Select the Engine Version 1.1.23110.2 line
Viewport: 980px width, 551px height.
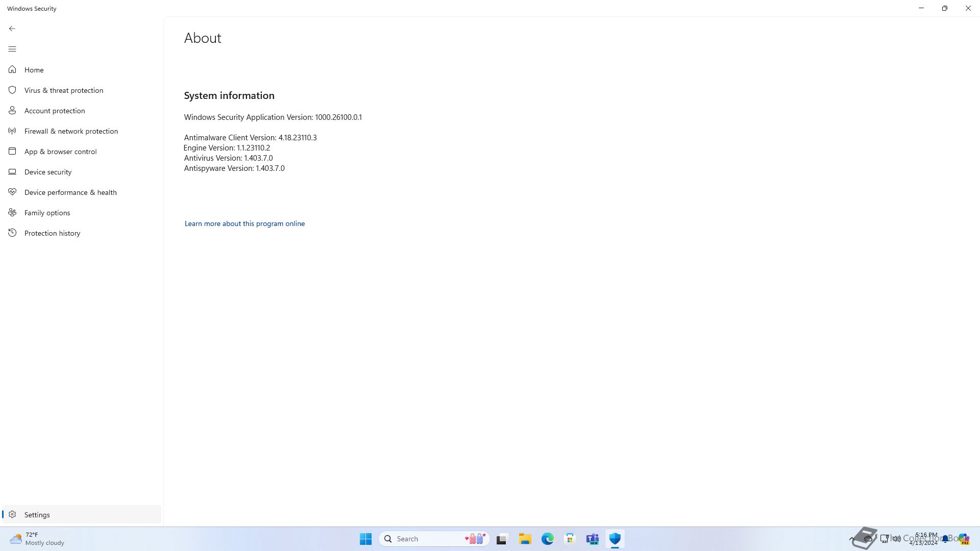[x=227, y=148]
